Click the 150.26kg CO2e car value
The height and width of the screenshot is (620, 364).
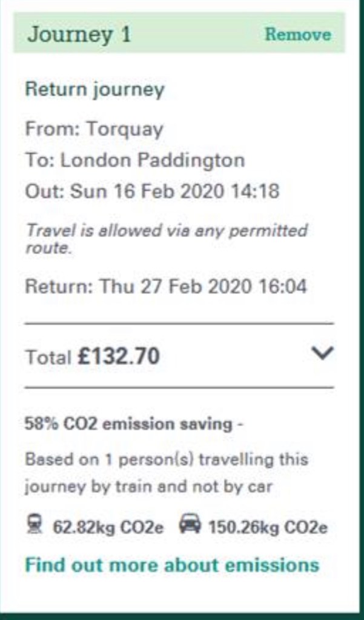268,527
